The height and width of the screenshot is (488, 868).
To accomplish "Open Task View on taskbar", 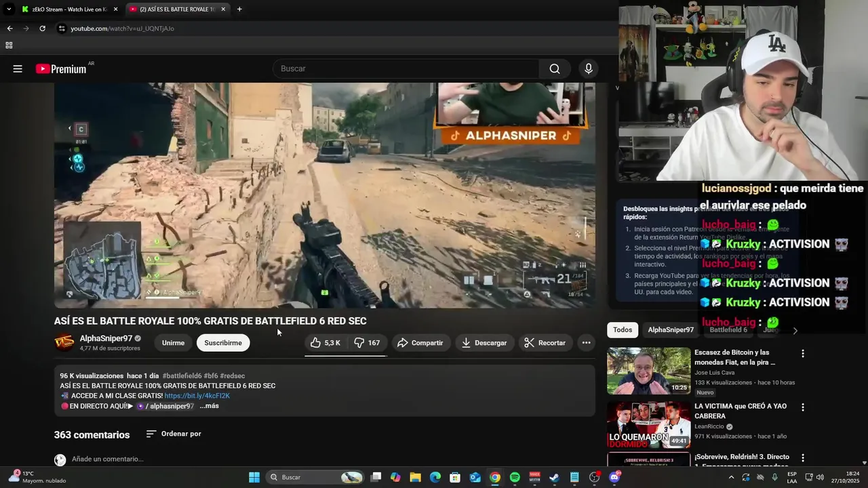I will [376, 477].
